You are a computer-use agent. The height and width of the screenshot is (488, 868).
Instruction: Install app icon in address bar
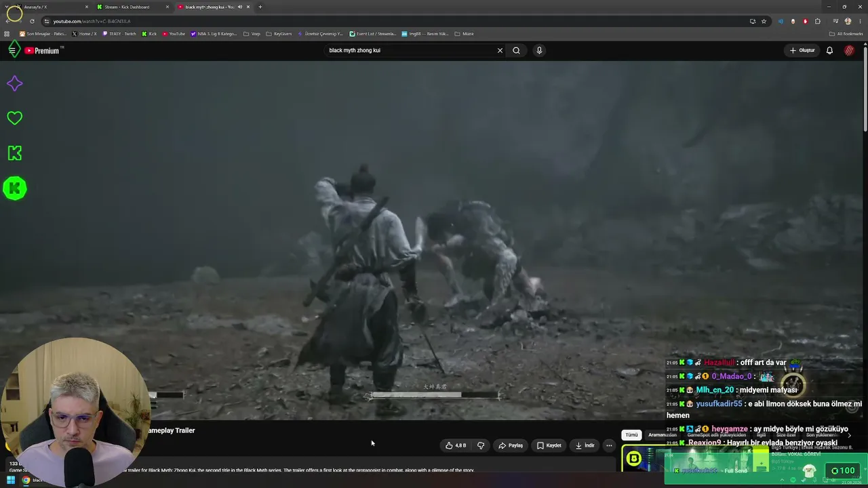[753, 21]
